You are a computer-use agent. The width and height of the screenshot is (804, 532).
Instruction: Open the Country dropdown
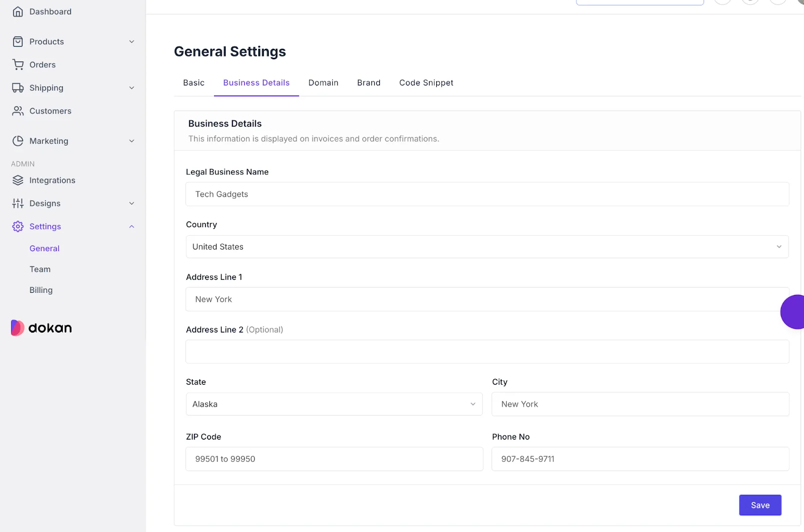(x=487, y=247)
